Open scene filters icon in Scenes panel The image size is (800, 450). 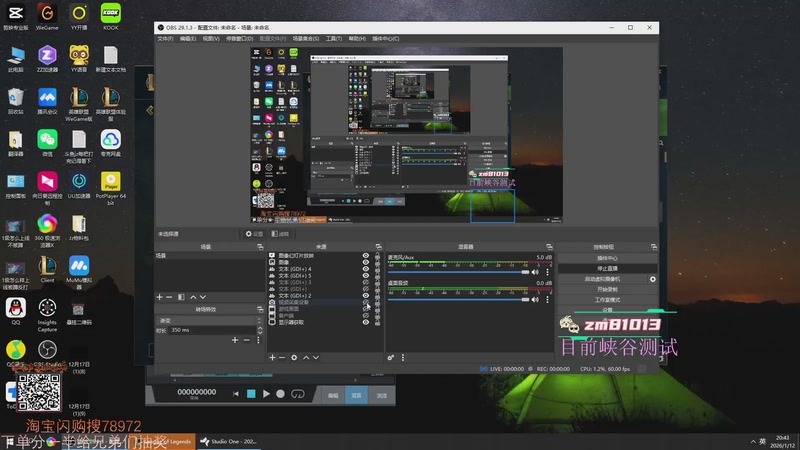[x=181, y=297]
